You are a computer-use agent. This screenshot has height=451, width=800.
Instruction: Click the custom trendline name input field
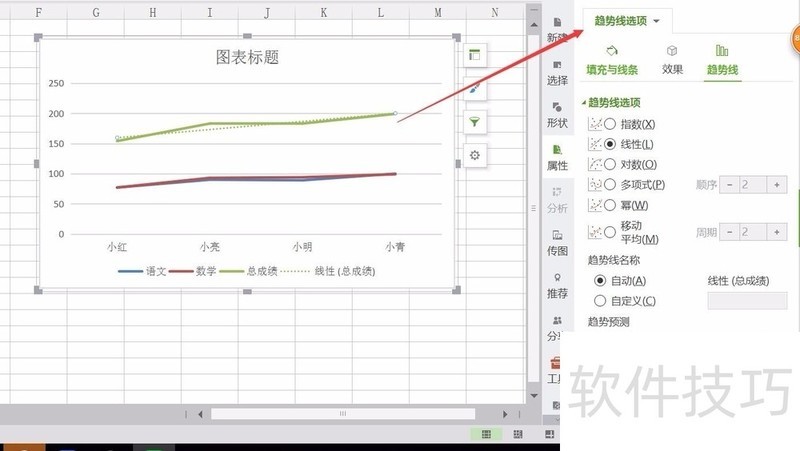tap(747, 300)
